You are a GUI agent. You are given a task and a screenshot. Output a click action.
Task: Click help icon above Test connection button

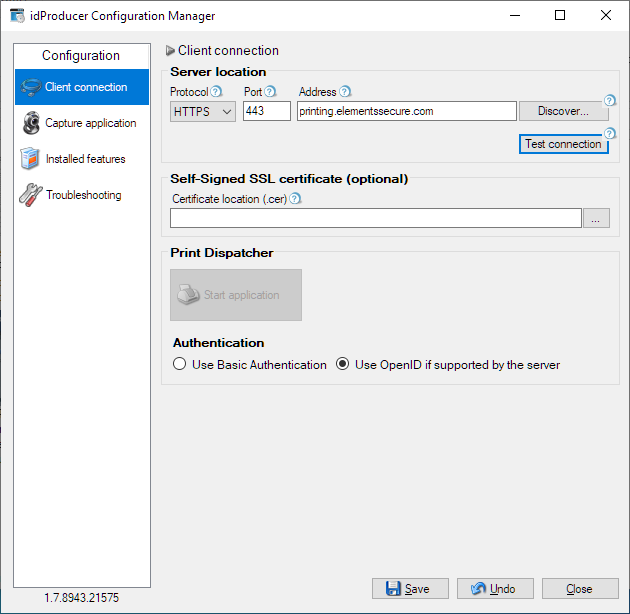[x=610, y=133]
